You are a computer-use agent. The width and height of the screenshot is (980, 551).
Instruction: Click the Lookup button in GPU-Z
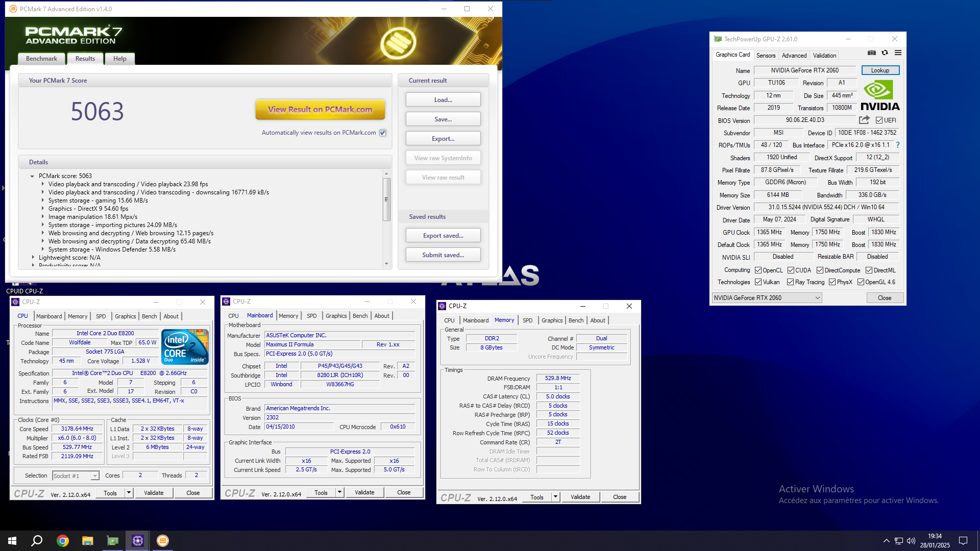pyautogui.click(x=880, y=70)
